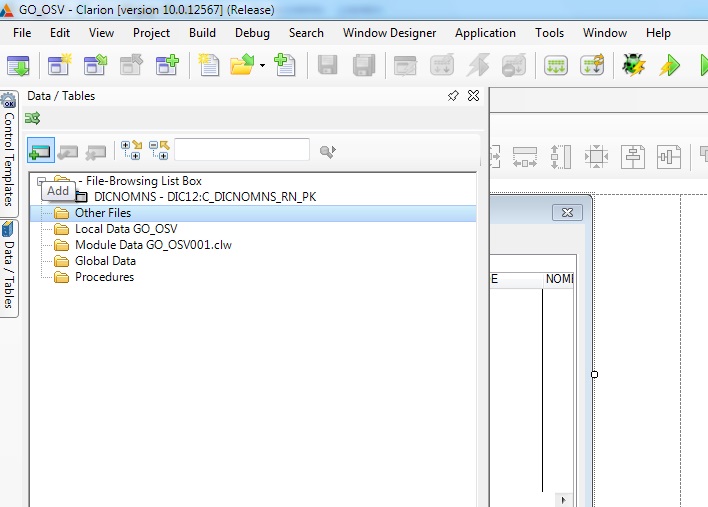Image resolution: width=708 pixels, height=507 pixels.
Task: Click the open folder icon in toolbar
Action: pos(241,66)
